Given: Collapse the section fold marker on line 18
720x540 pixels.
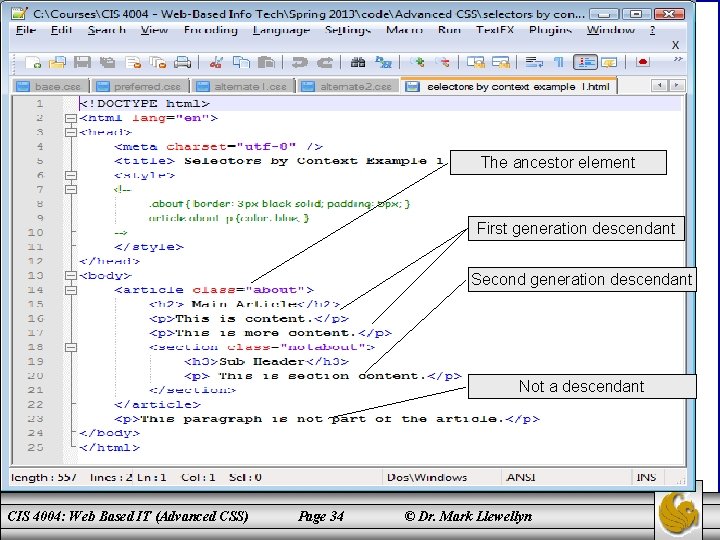Looking at the screenshot, I should (x=69, y=347).
